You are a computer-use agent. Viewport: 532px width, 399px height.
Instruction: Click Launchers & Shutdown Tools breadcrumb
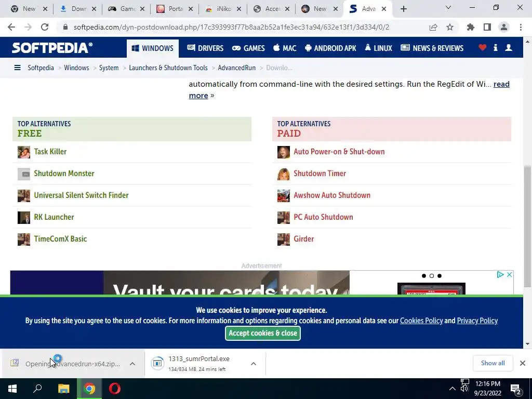click(168, 68)
